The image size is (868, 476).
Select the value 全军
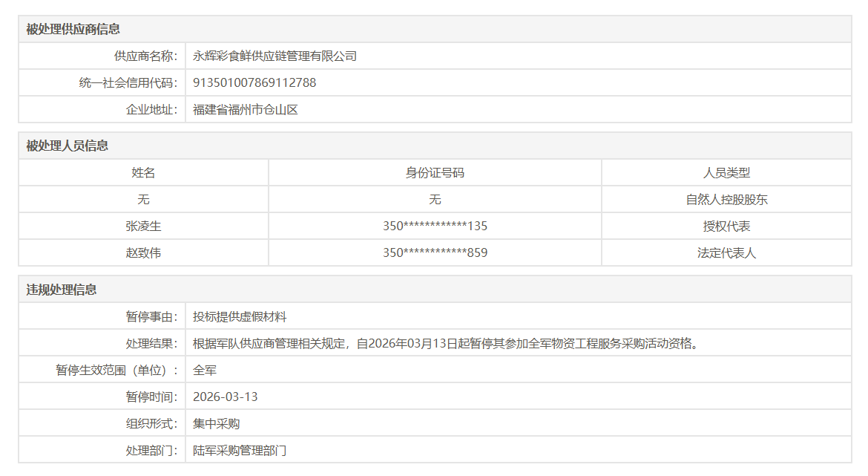coord(204,370)
